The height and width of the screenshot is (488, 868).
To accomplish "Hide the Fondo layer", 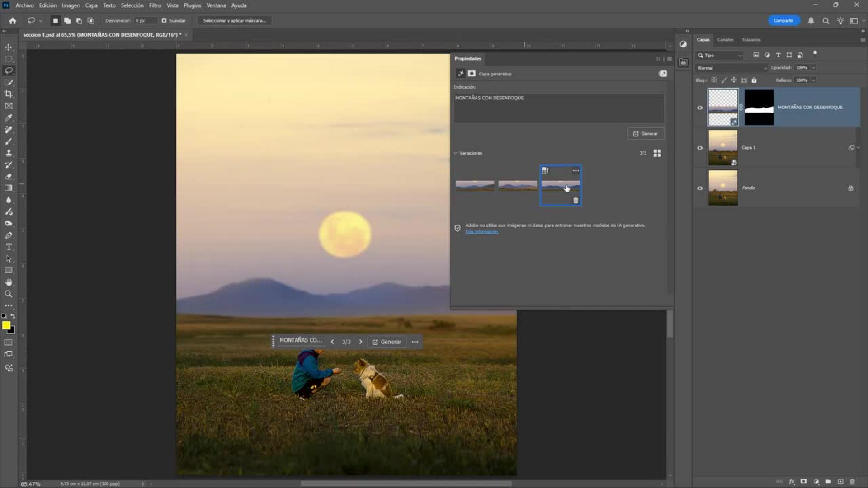I will (x=700, y=188).
